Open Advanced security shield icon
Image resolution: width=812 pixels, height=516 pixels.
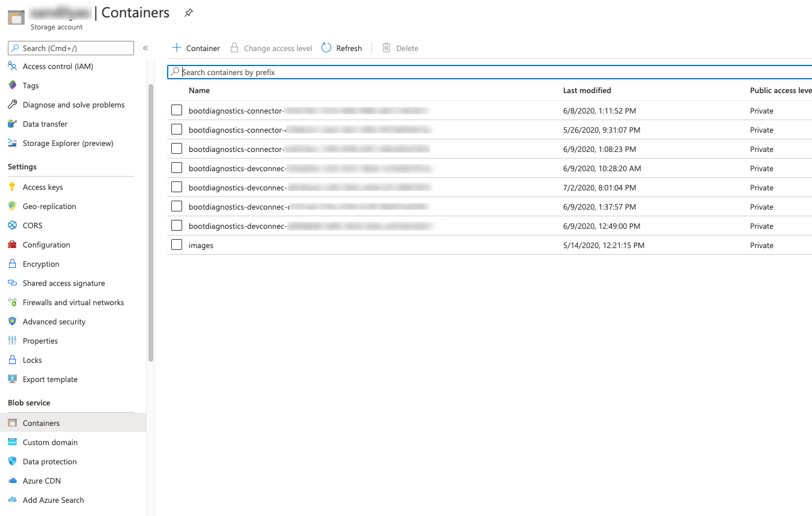(x=12, y=321)
